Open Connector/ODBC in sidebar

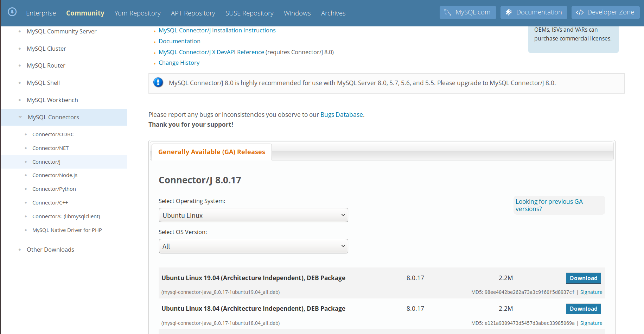[53, 134]
